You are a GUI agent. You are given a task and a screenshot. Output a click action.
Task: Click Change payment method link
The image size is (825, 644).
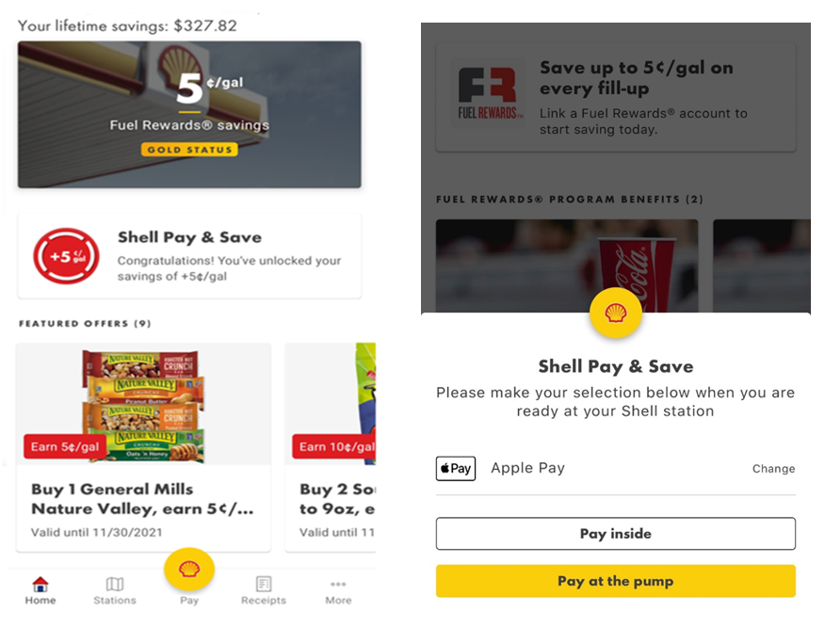point(773,469)
